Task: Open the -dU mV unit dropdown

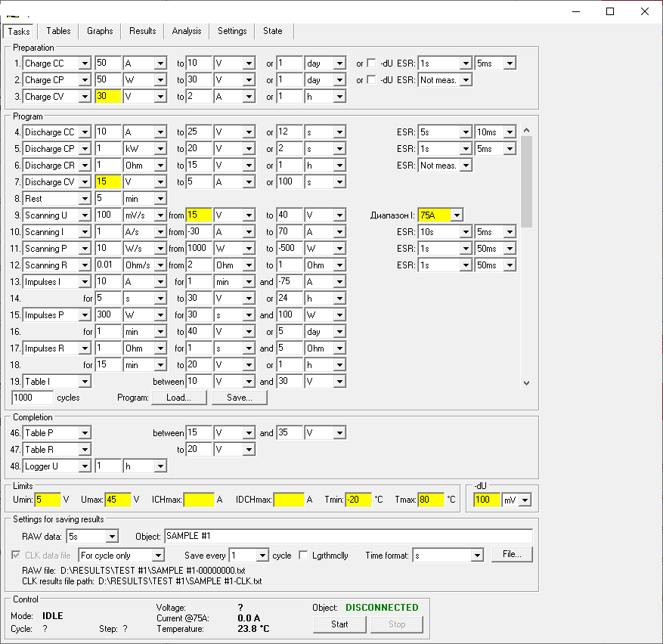Action: pos(525,500)
